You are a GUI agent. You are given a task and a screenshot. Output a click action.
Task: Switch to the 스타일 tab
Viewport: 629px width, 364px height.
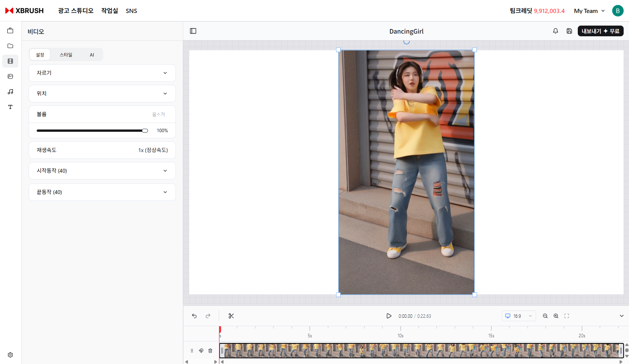(x=65, y=55)
